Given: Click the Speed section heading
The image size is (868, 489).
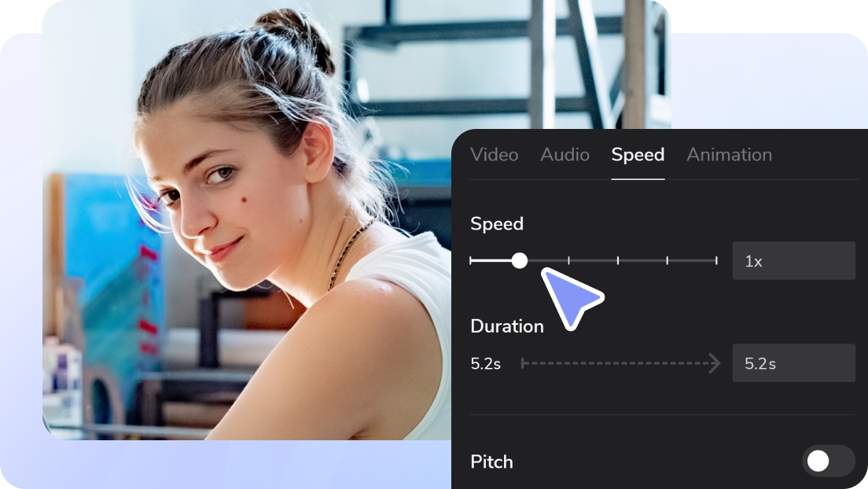Looking at the screenshot, I should click(497, 224).
